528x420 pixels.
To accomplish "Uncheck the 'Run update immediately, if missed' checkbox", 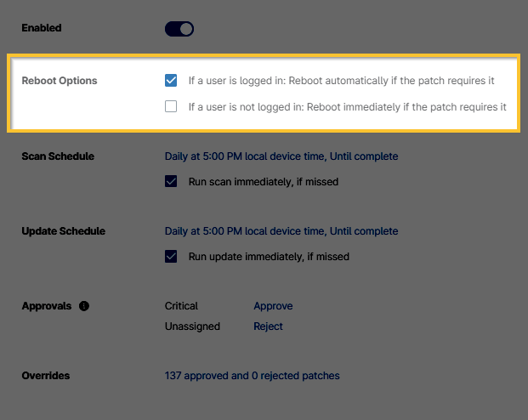I will tap(171, 256).
